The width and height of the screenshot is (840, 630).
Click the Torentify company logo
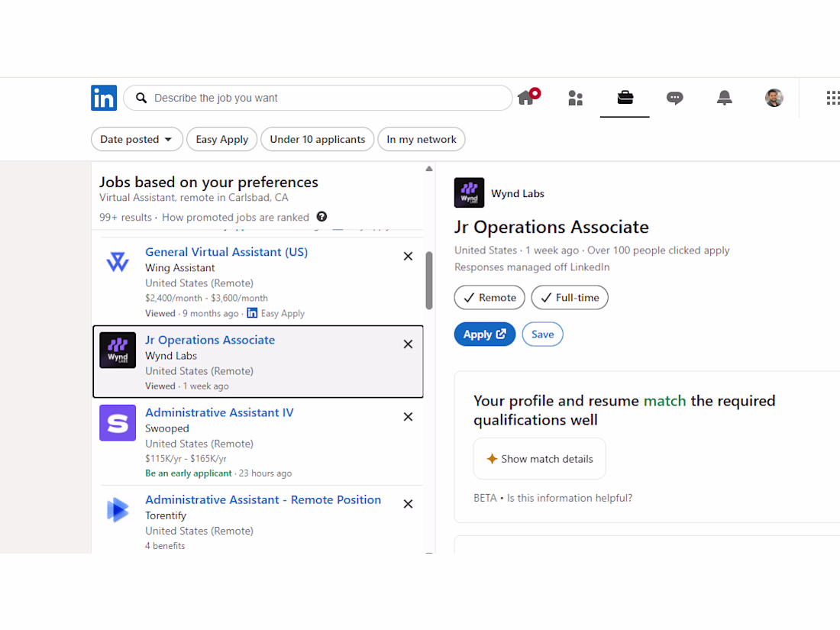point(118,509)
